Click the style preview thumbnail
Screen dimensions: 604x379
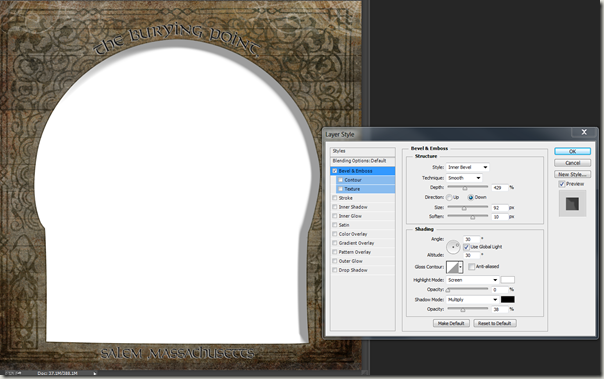572,204
